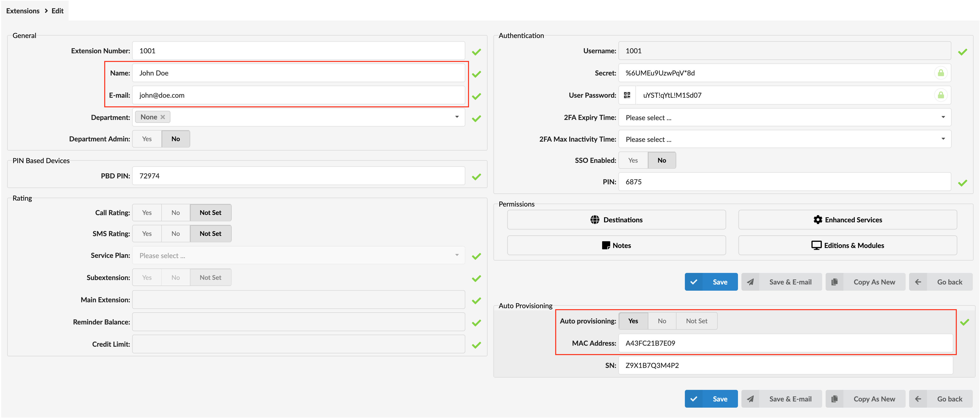This screenshot has width=980, height=418.
Task: Open the Notes permissions button
Action: (616, 246)
